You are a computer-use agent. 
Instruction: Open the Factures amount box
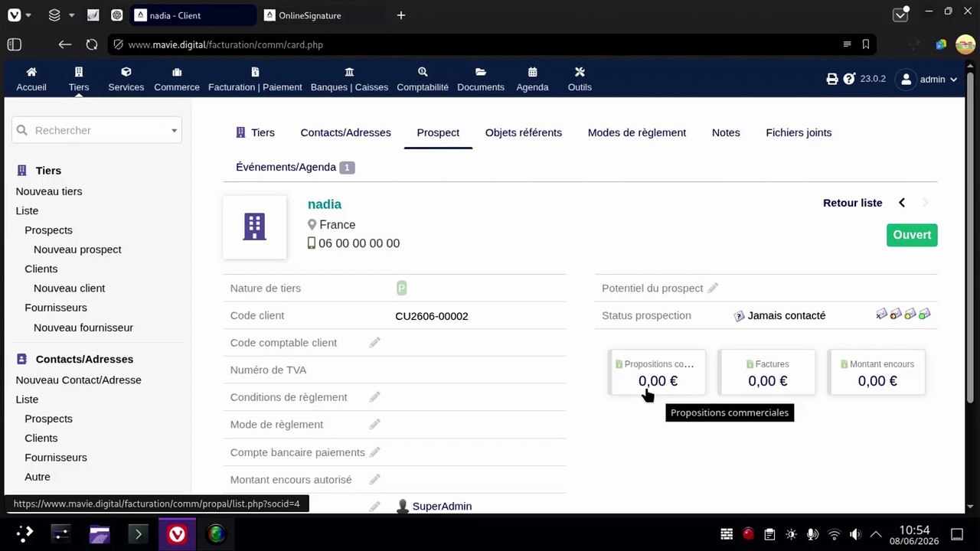tap(767, 373)
